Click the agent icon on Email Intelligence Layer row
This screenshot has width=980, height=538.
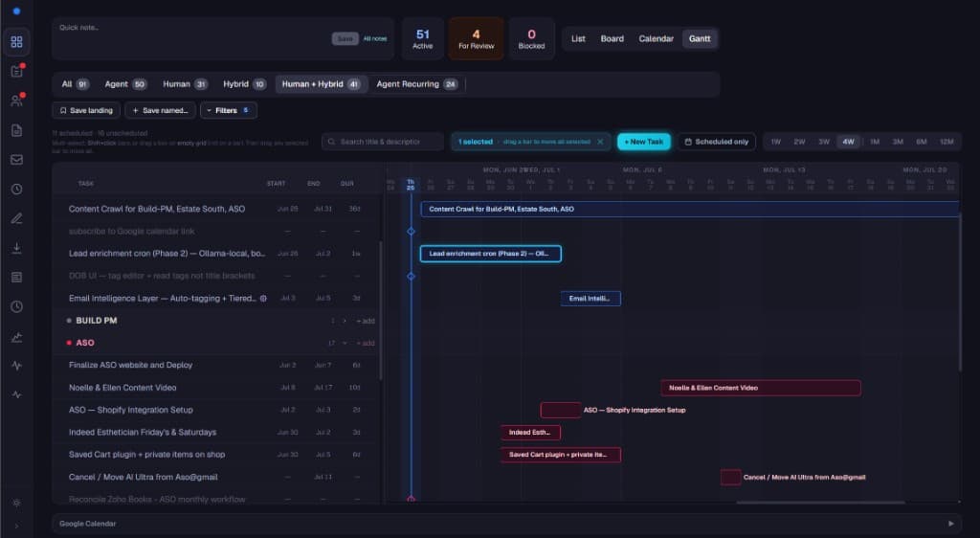[263, 299]
